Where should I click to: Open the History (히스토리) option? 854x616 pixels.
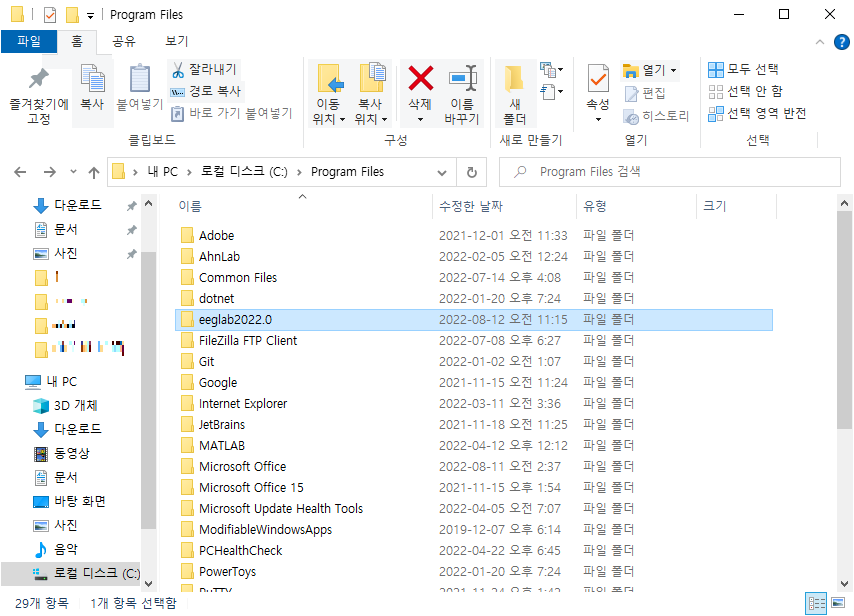click(656, 116)
